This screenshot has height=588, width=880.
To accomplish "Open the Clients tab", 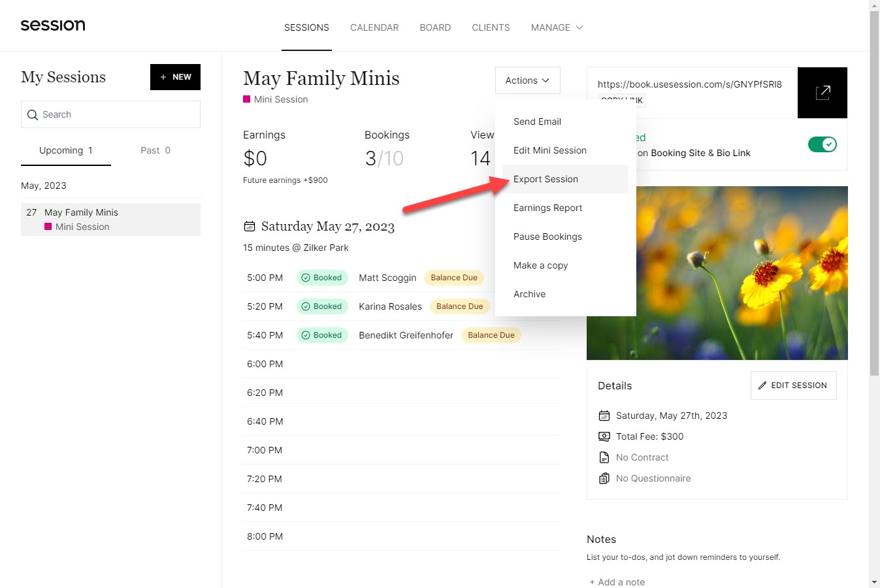I will tap(491, 27).
